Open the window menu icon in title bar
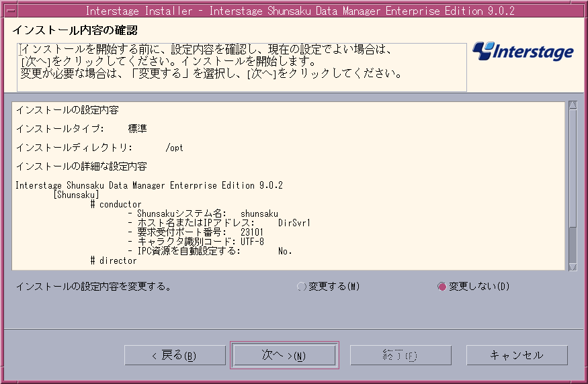This screenshot has width=588, height=384. 10,11
